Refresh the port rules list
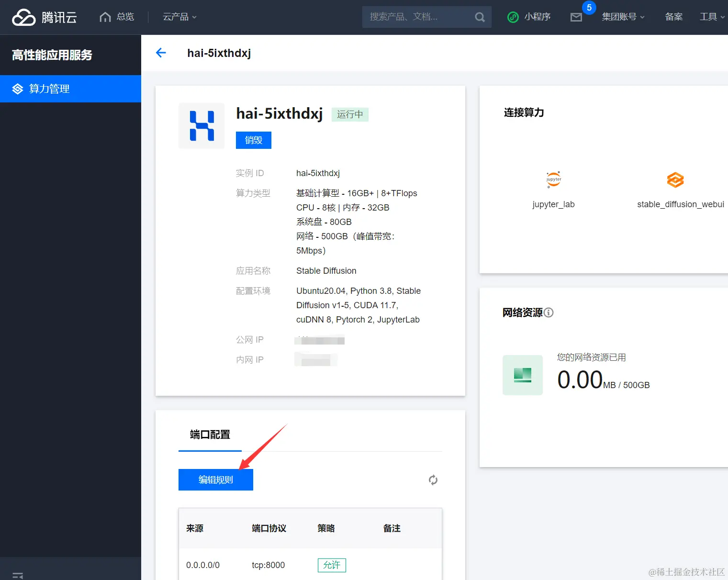 click(x=433, y=480)
